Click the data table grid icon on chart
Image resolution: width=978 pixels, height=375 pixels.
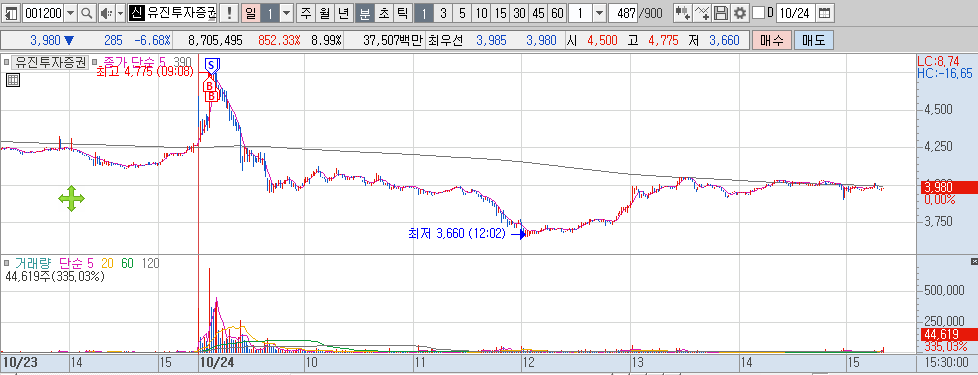tap(13, 79)
